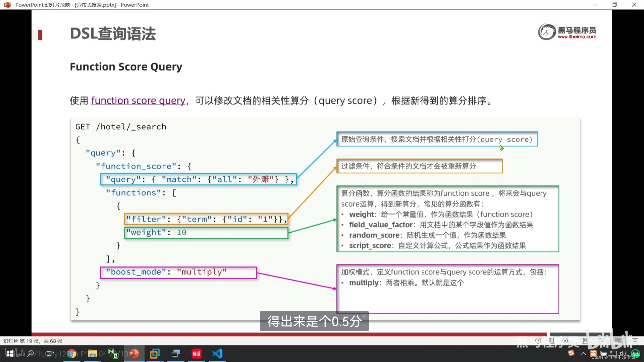
Task: Open File Explorer from the taskbar
Action: click(92, 353)
